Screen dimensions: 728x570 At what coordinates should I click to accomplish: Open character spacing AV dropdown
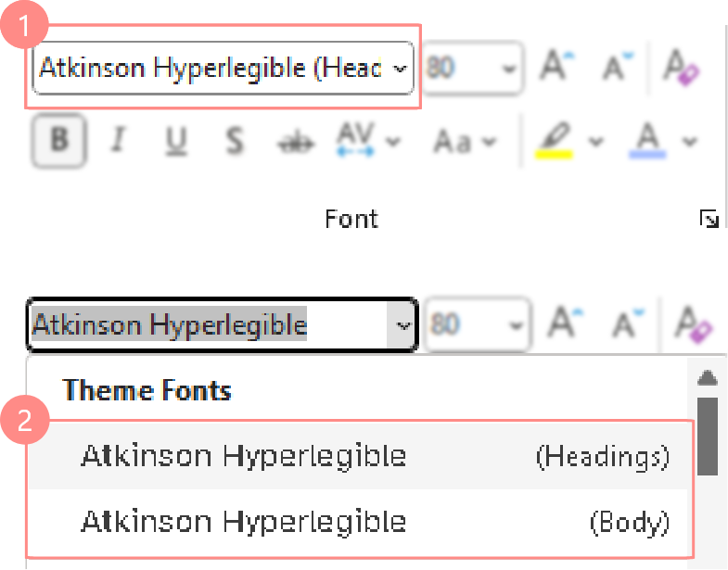[368, 140]
